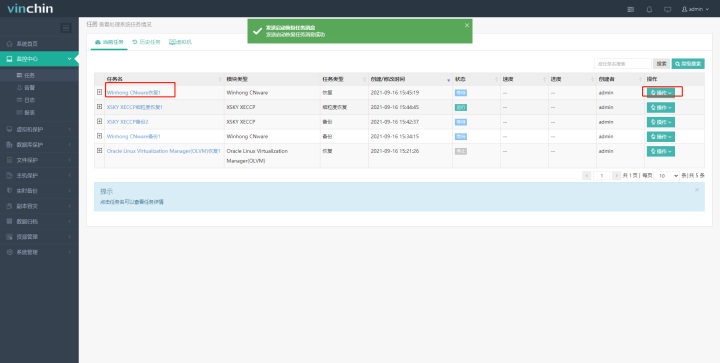
Task: Close the green success notification
Action: [x=467, y=25]
